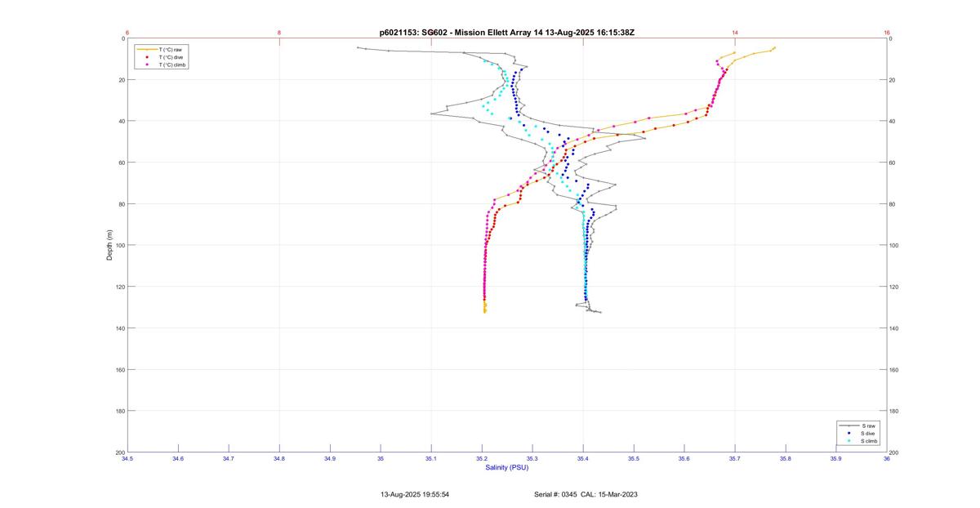
Task: Click the cyan marker sample for S climb
Action: [x=849, y=440]
